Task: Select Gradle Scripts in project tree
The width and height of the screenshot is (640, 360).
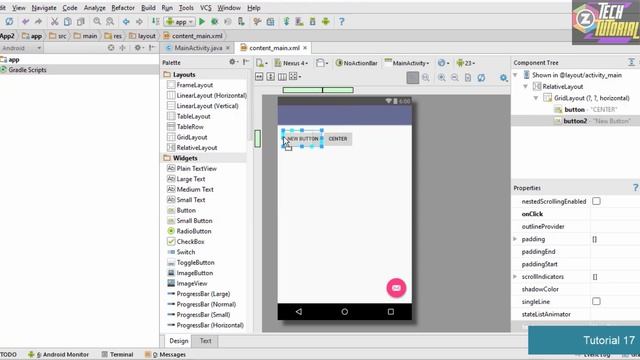Action: coord(27,70)
